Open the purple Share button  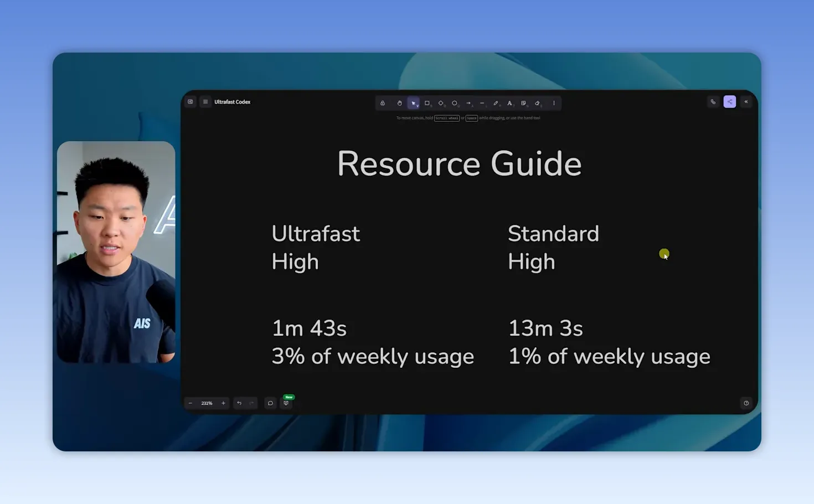tap(730, 102)
